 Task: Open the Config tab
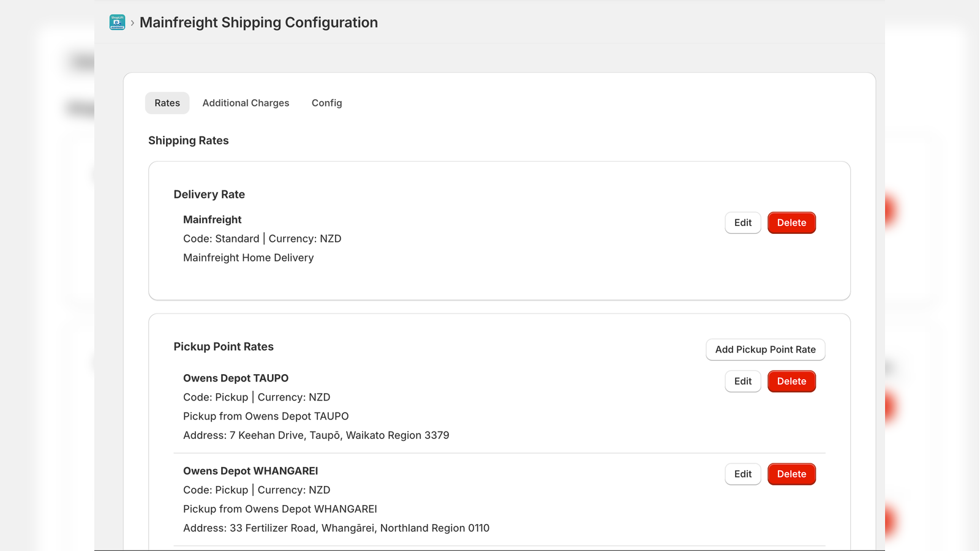click(326, 103)
